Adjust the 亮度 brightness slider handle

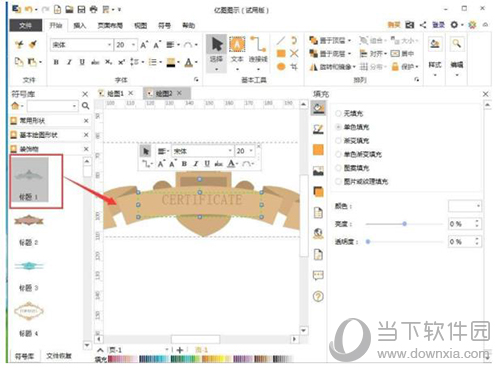click(404, 224)
